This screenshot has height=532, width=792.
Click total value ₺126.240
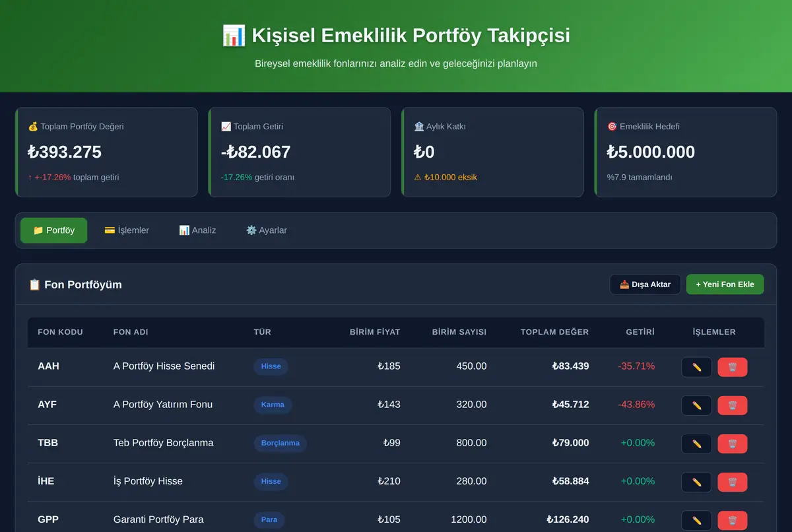tap(568, 519)
